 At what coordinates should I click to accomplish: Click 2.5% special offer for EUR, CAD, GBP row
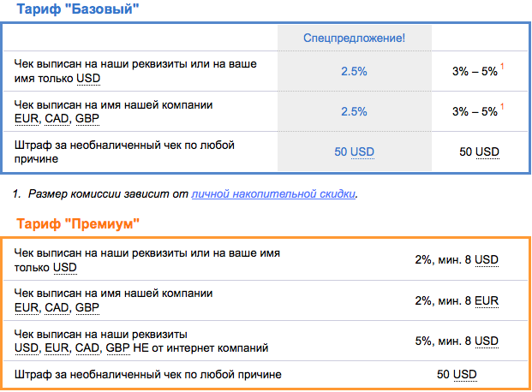coord(354,111)
